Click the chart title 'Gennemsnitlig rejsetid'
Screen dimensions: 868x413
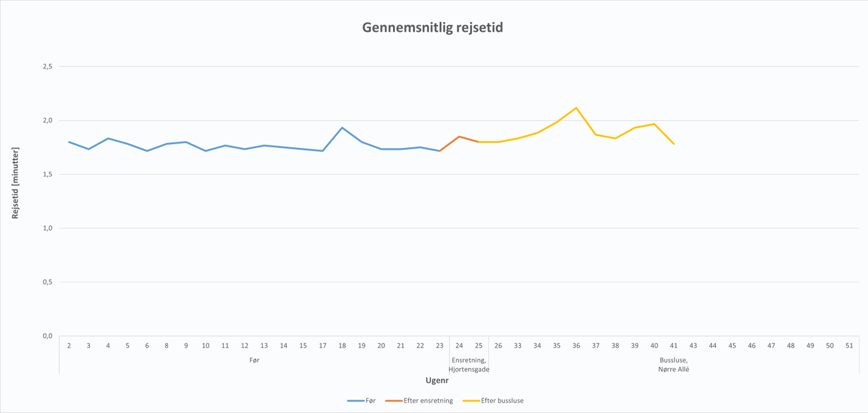tap(433, 27)
